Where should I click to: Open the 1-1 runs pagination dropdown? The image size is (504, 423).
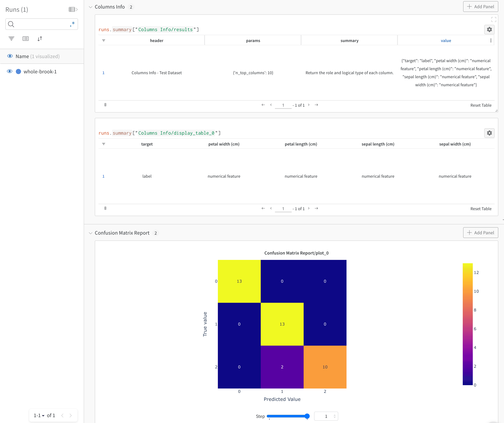click(x=39, y=415)
